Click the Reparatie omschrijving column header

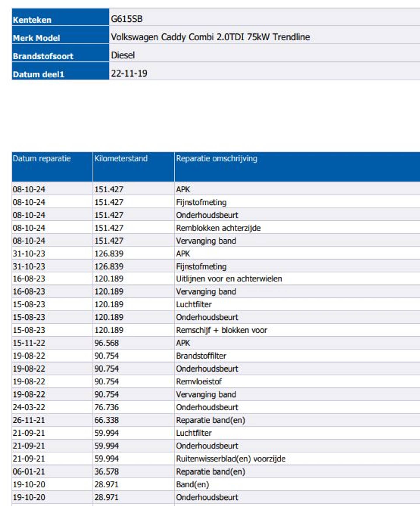(x=217, y=159)
